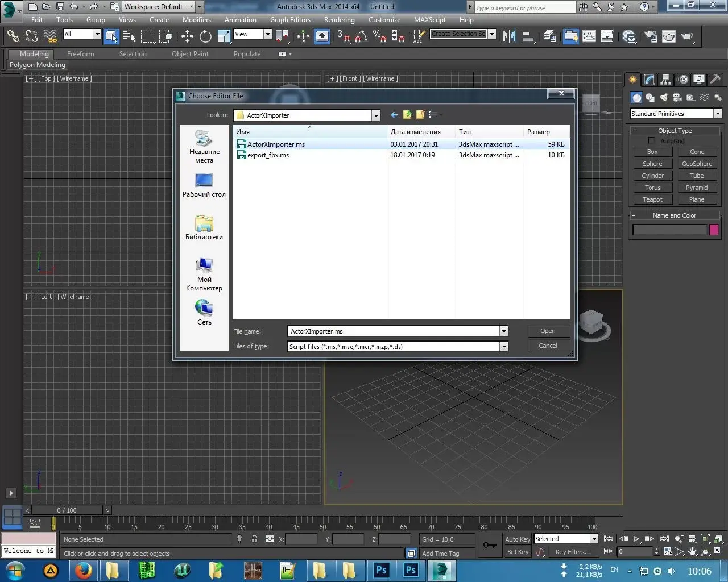Choose the Select and Scale tool
728x582 pixels.
coord(224,36)
